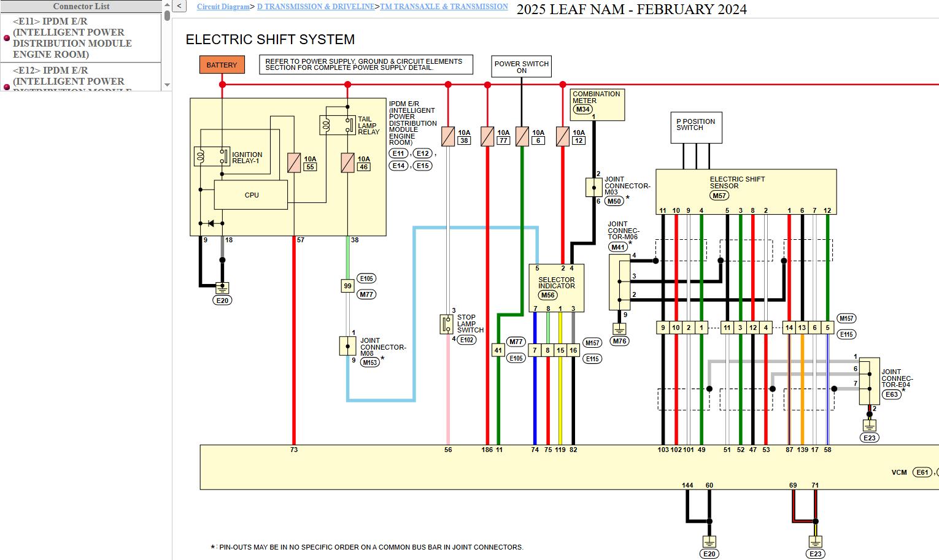The height and width of the screenshot is (560, 939).
Task: Click the pin-outs footnote text
Action: click(367, 547)
